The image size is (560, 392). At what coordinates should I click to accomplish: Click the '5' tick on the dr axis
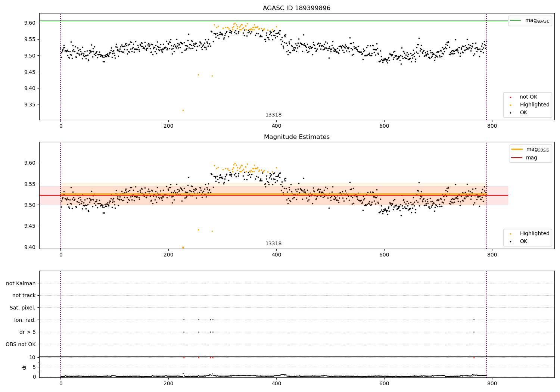[x=34, y=367]
